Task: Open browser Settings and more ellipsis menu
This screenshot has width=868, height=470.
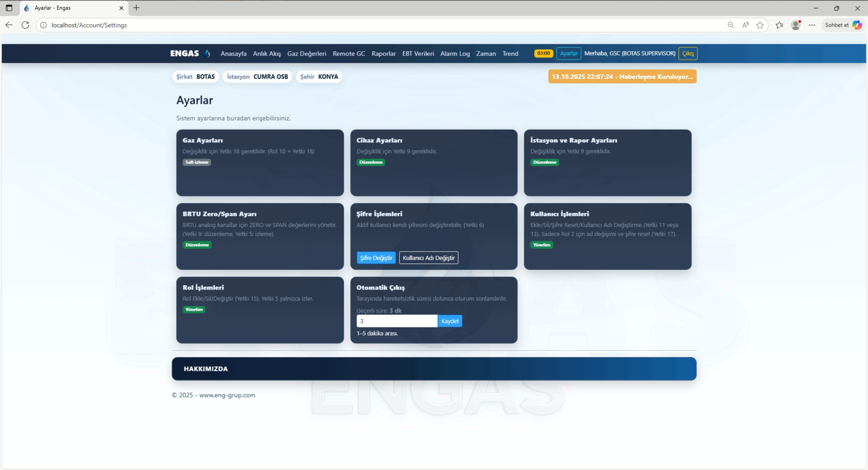Action: (x=812, y=25)
